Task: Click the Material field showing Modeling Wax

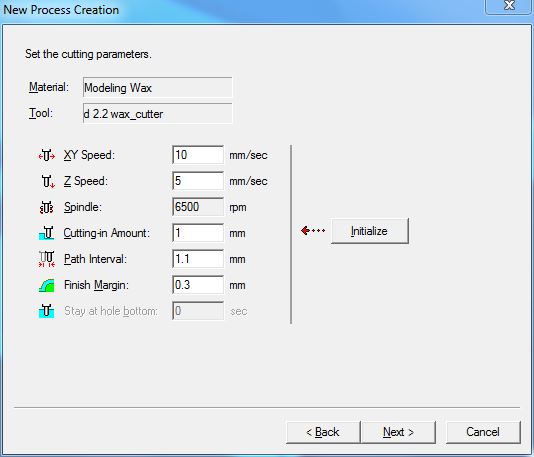Action: click(157, 88)
